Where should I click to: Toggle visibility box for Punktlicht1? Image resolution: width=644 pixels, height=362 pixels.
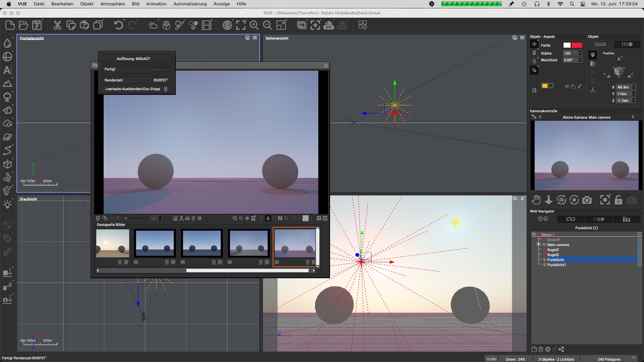639,264
